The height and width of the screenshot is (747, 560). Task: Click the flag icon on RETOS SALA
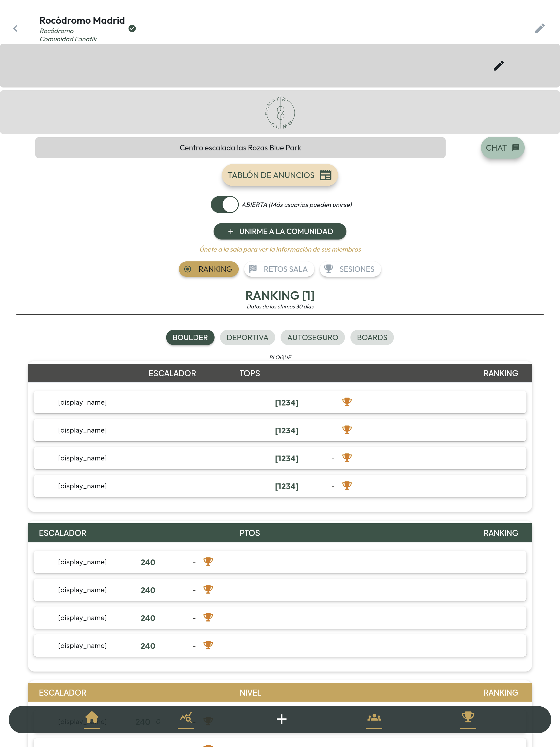point(253,269)
